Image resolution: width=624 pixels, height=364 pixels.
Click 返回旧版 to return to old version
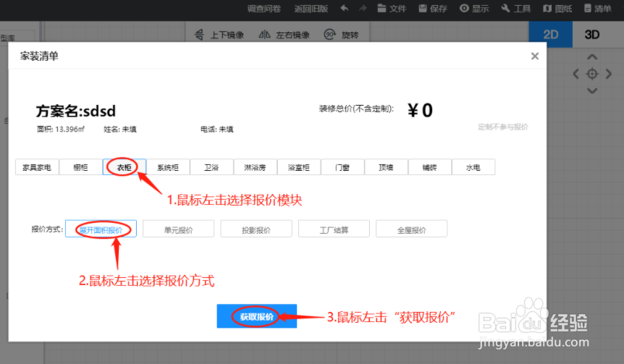(x=311, y=9)
